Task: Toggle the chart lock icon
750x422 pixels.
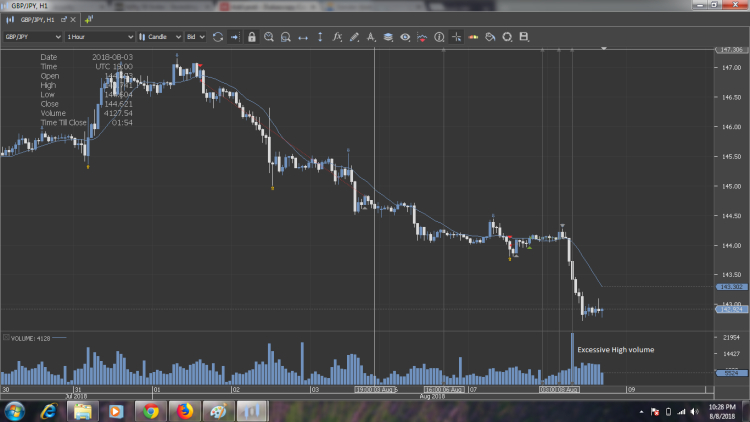Action: click(252, 37)
